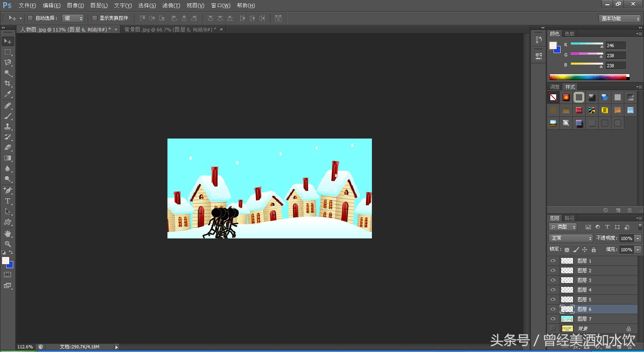Enable the 显示变换控件 checkbox

pos(95,18)
